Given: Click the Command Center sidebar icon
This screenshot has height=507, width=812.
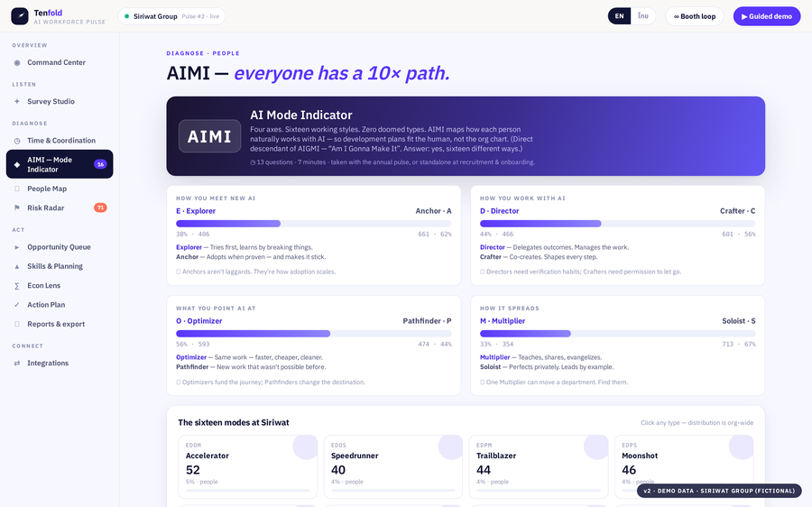Looking at the screenshot, I should click(17, 62).
